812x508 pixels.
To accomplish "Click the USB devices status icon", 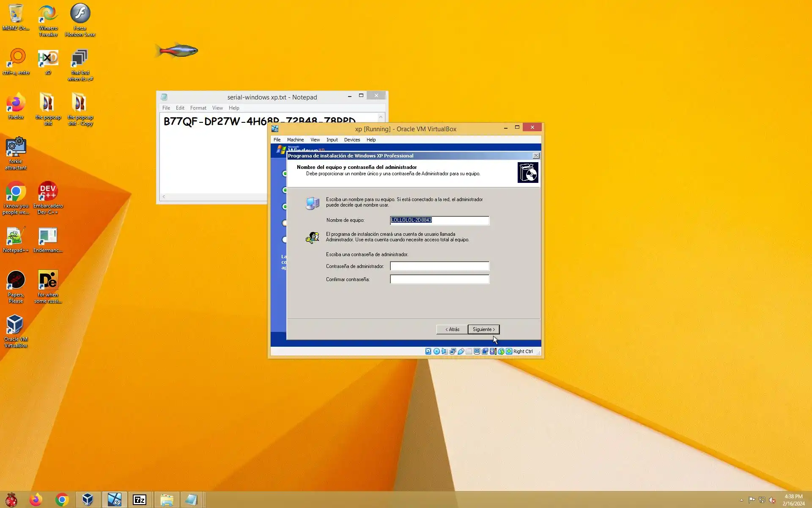I will tap(461, 351).
